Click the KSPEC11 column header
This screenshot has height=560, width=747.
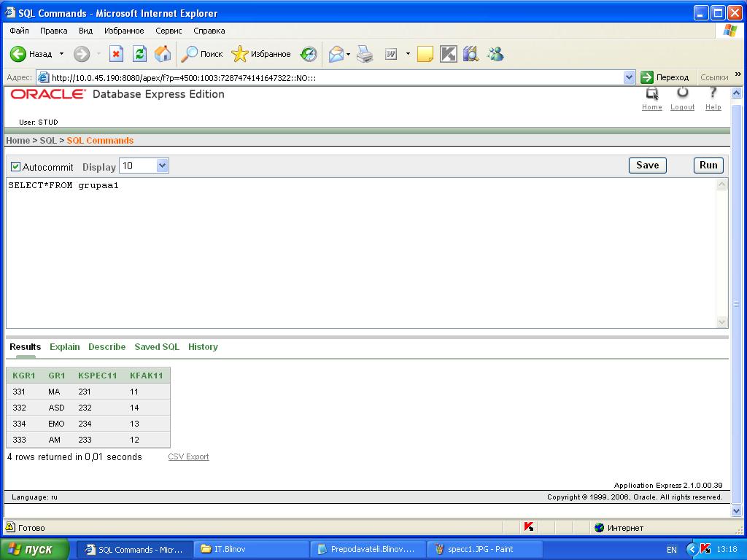[98, 376]
